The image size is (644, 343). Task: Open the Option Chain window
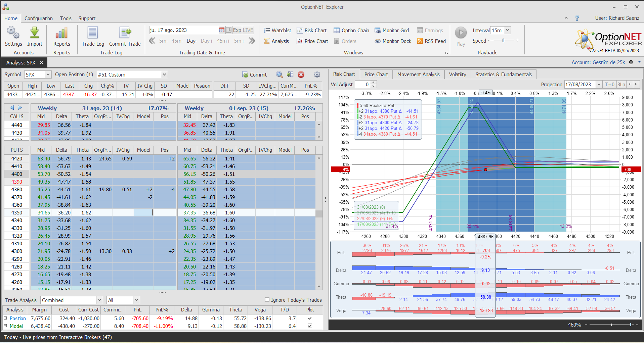tap(351, 31)
